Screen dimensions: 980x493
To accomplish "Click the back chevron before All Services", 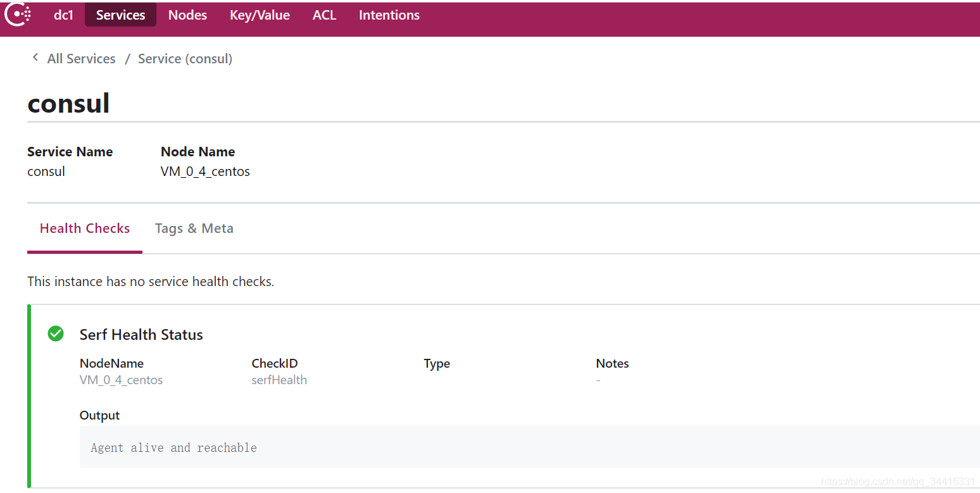I will pyautogui.click(x=35, y=58).
